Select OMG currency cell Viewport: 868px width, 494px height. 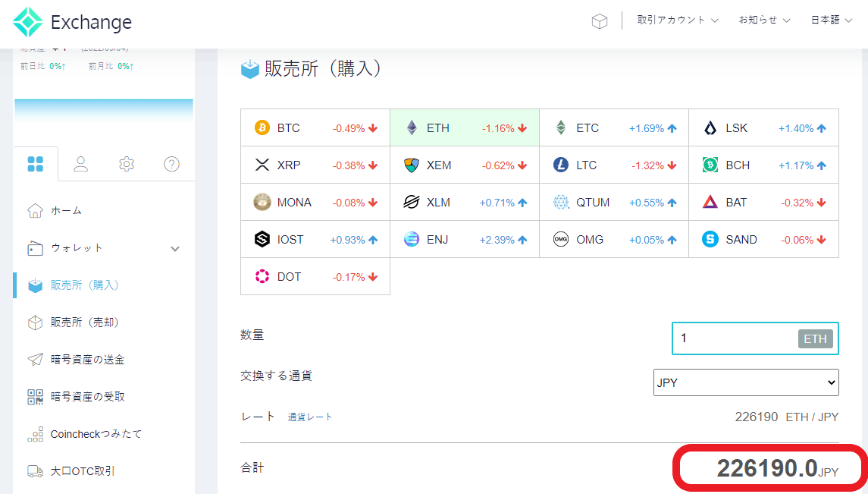coord(615,239)
